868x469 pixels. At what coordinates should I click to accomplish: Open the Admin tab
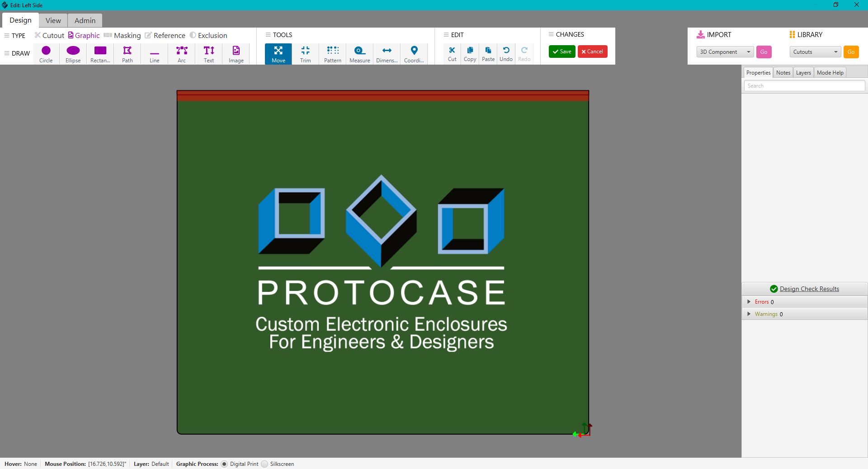point(85,20)
